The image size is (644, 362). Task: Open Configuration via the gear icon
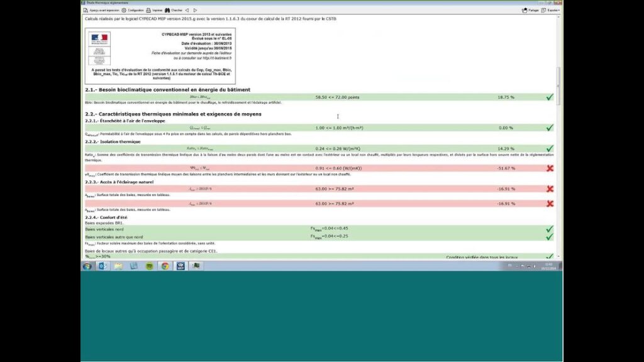(x=124, y=10)
